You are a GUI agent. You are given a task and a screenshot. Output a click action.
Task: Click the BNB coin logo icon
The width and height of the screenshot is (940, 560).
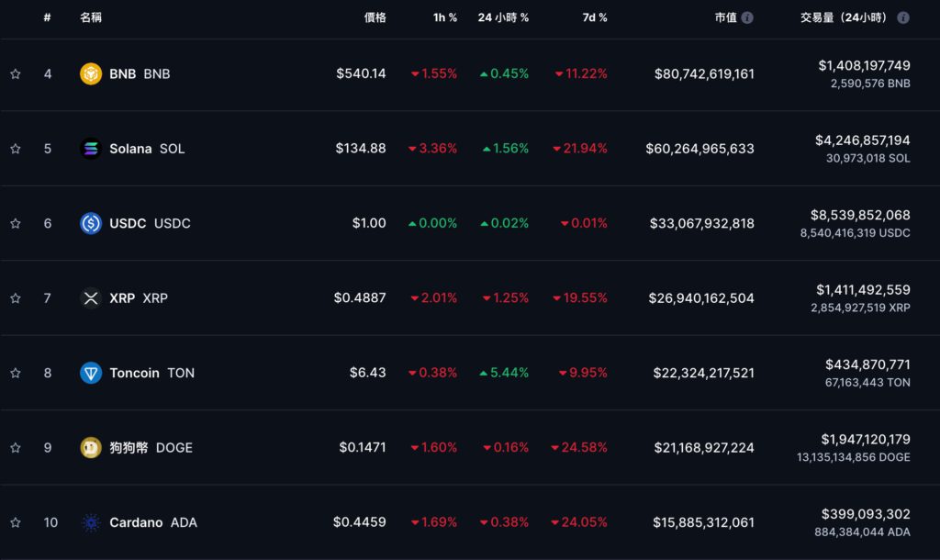point(91,73)
